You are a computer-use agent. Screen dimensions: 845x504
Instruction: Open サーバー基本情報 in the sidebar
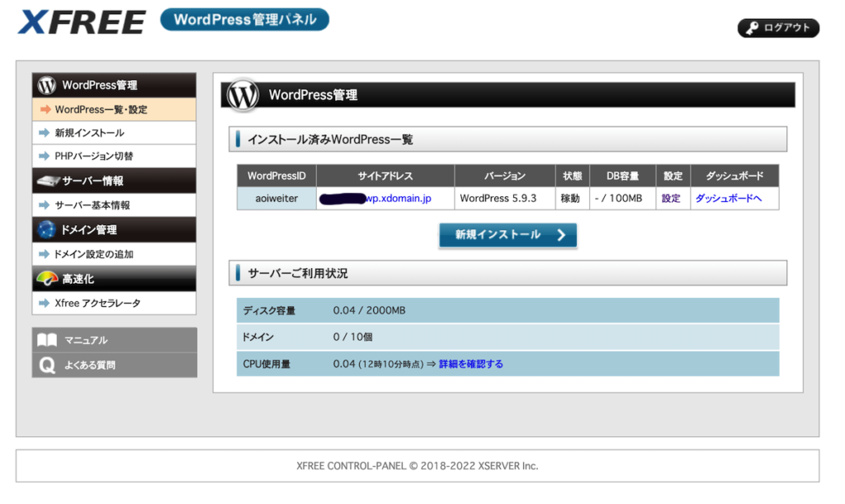tap(114, 205)
